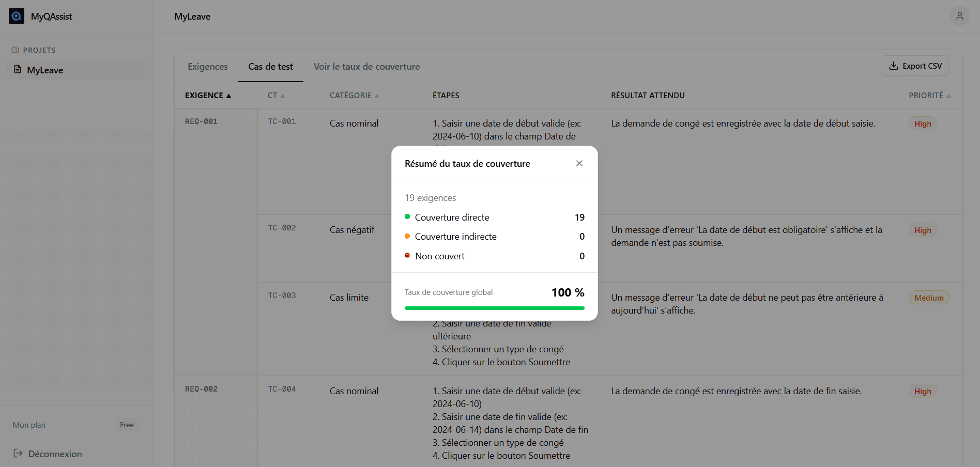This screenshot has width=980, height=467.
Task: Click the green Couverture directe status dot
Action: click(408, 217)
